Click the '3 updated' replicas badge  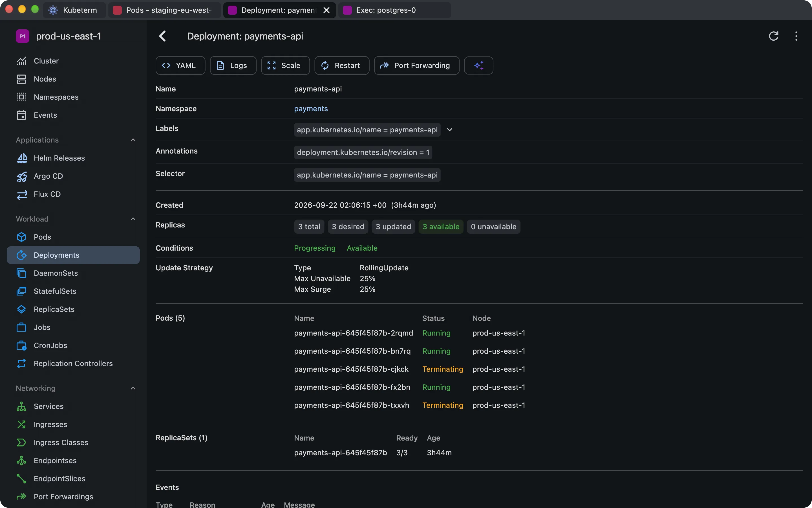(x=393, y=227)
